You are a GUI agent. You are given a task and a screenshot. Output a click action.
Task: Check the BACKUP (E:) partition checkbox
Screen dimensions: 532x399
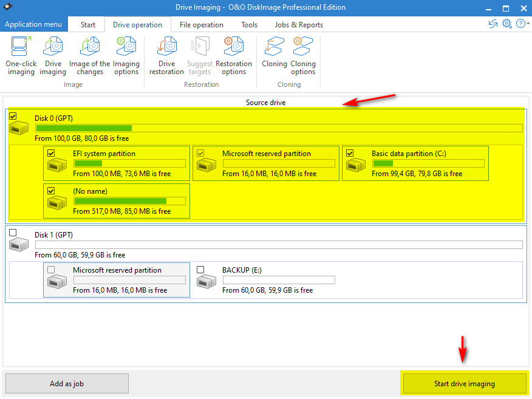(200, 270)
